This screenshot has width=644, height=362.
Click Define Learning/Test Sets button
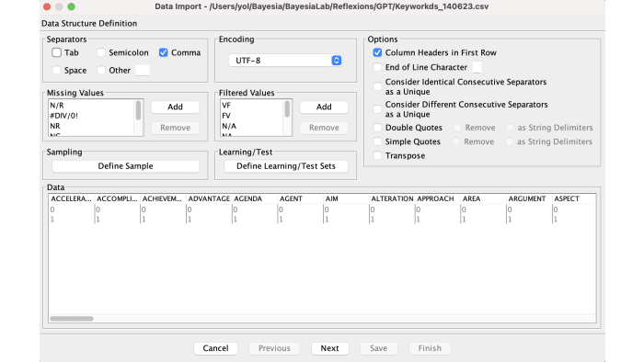[286, 166]
